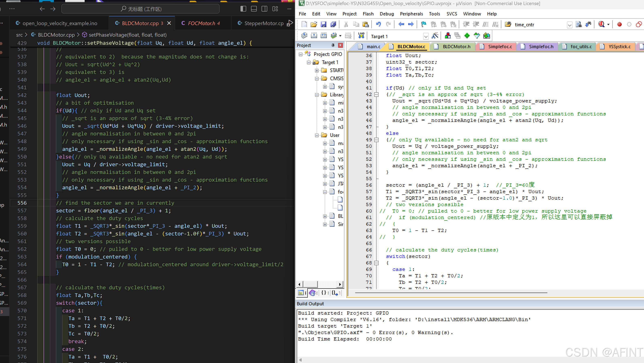Rebuild all target files in µVision
The width and height of the screenshot is (644, 363).
pyautogui.click(x=324, y=35)
